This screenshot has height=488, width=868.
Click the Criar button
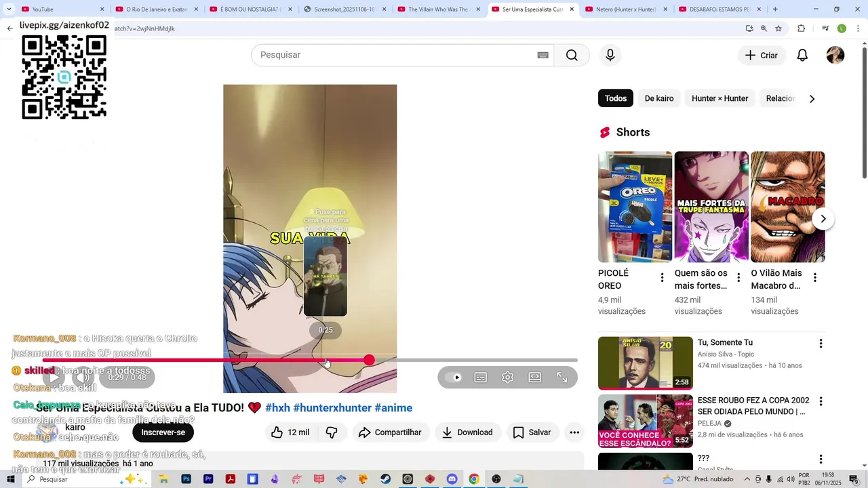click(762, 56)
